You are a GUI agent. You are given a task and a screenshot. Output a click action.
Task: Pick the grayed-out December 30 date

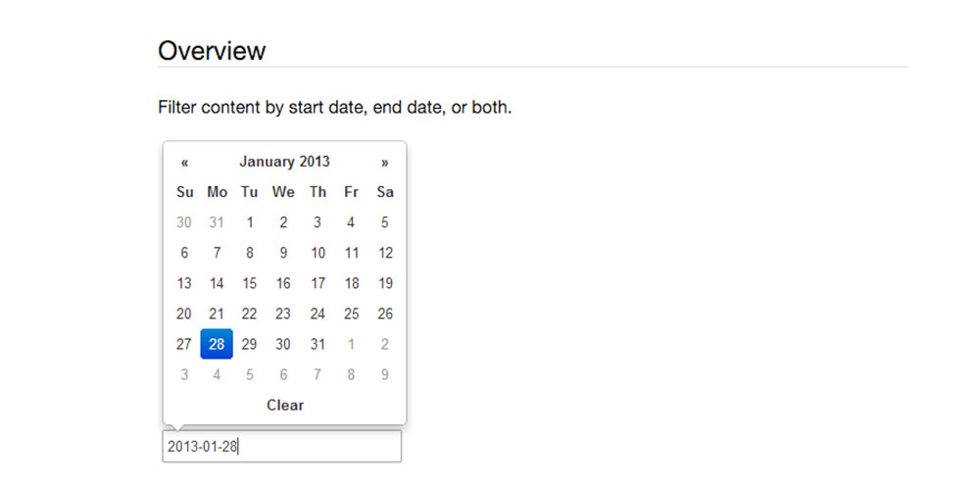pos(184,222)
